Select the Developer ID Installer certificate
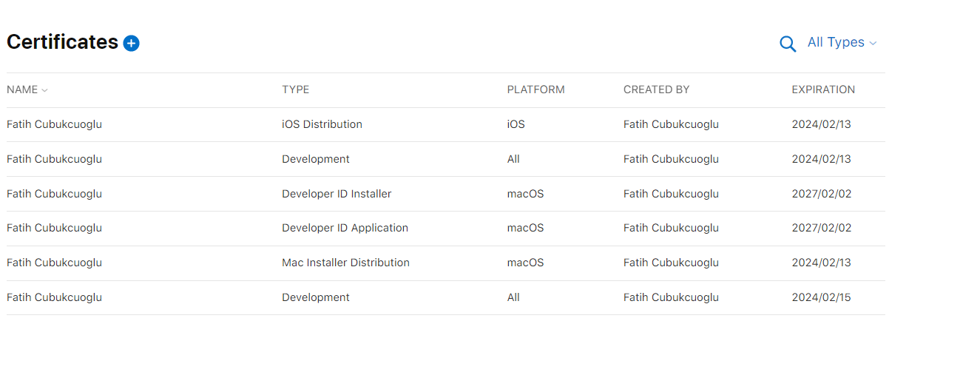 (337, 194)
